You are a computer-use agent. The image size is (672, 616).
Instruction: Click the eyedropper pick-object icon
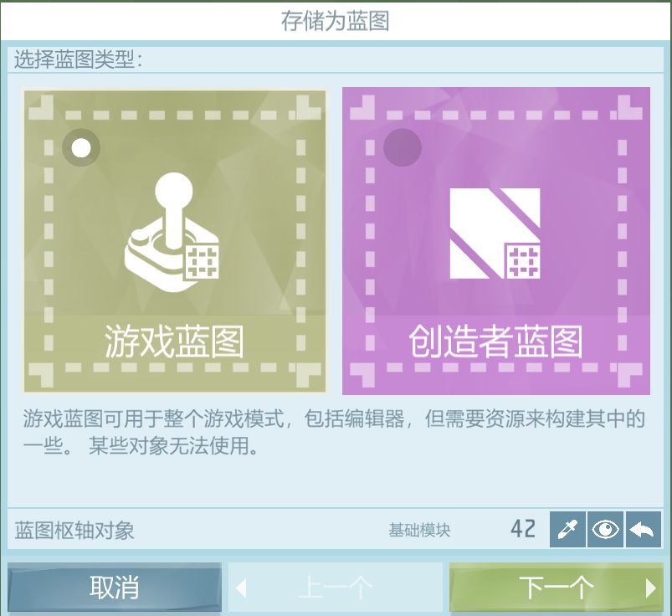(x=567, y=529)
